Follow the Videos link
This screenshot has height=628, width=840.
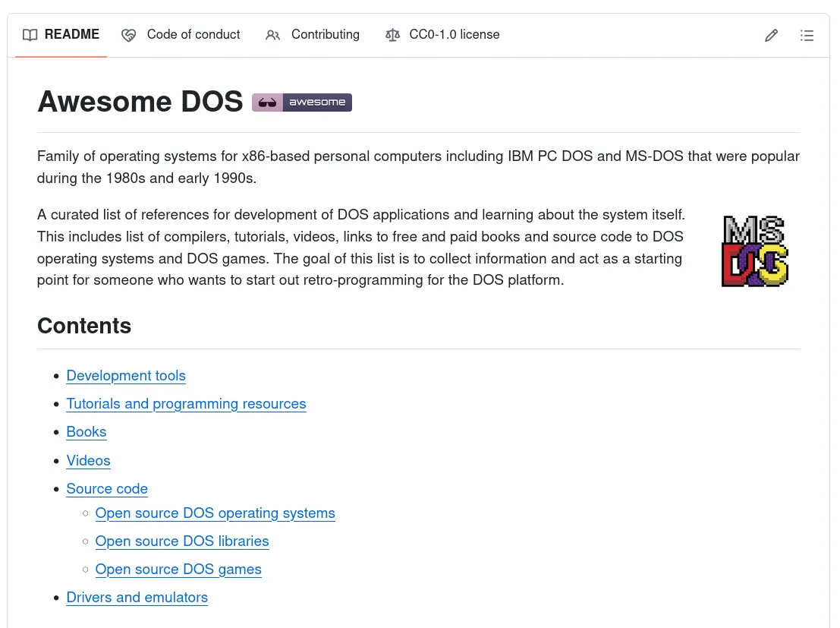tap(88, 460)
